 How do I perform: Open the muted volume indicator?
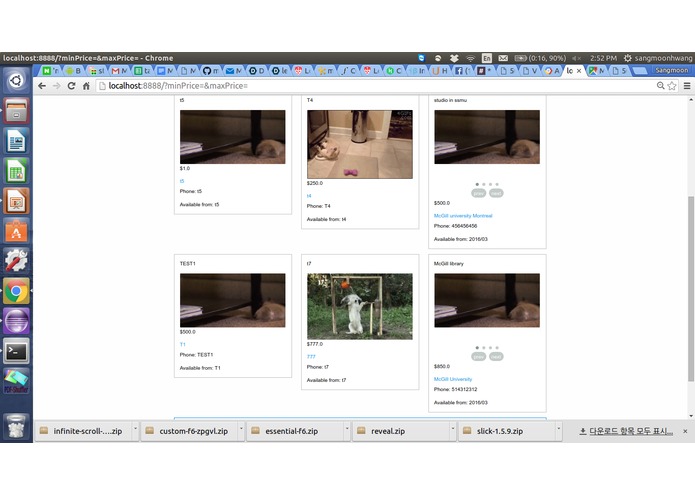point(577,58)
